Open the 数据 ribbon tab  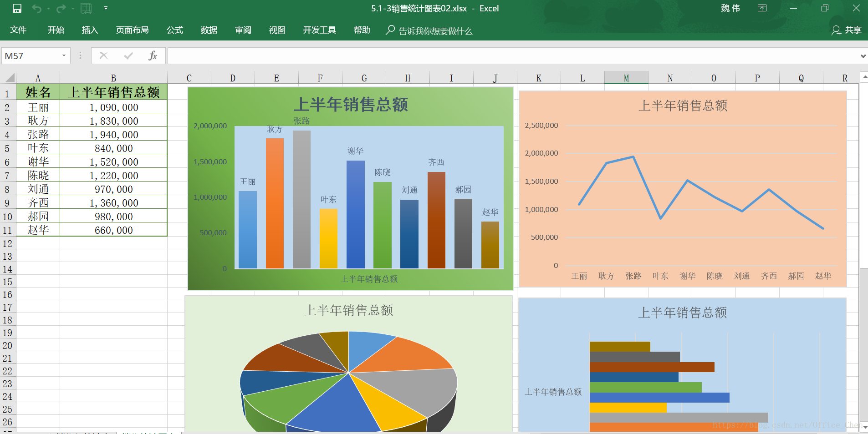point(209,30)
